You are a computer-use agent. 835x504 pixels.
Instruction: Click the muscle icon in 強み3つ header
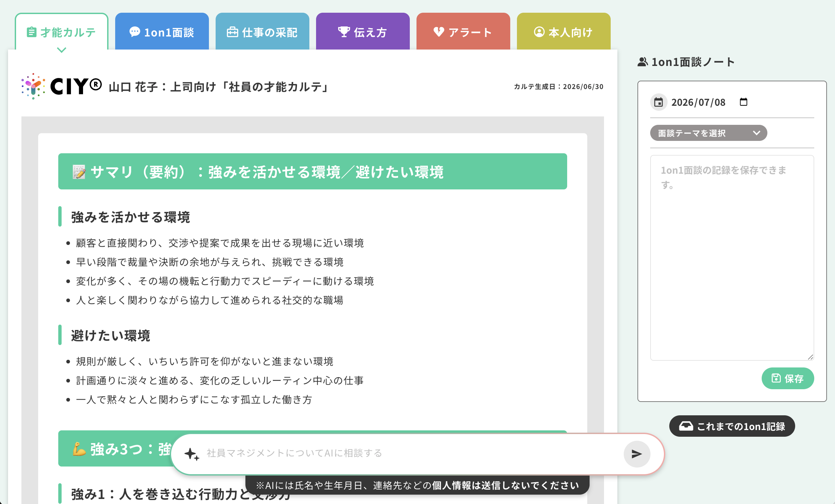pyautogui.click(x=79, y=449)
